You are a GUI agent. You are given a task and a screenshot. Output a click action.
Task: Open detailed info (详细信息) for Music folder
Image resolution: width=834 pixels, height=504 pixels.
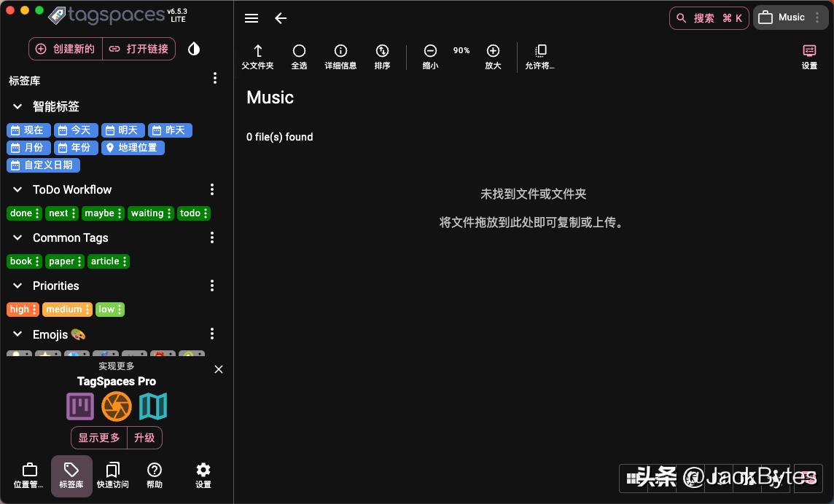click(x=340, y=57)
